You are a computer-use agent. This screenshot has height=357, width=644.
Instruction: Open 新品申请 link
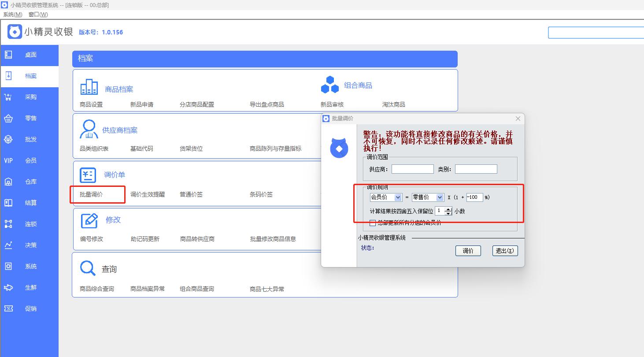[142, 104]
